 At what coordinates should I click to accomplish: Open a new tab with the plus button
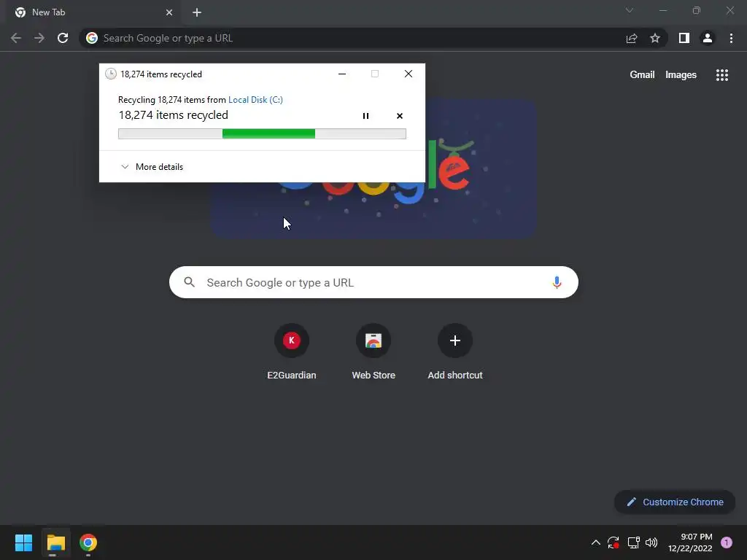click(x=197, y=12)
